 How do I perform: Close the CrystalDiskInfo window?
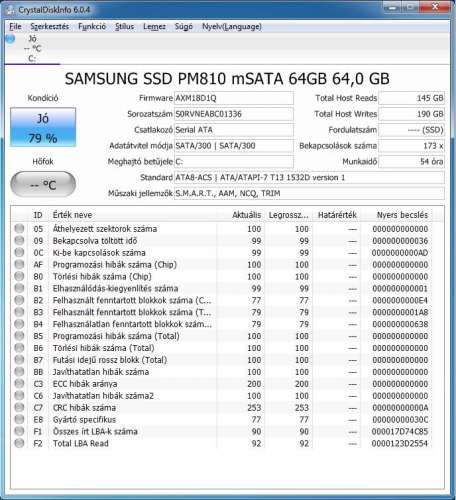point(435,7)
